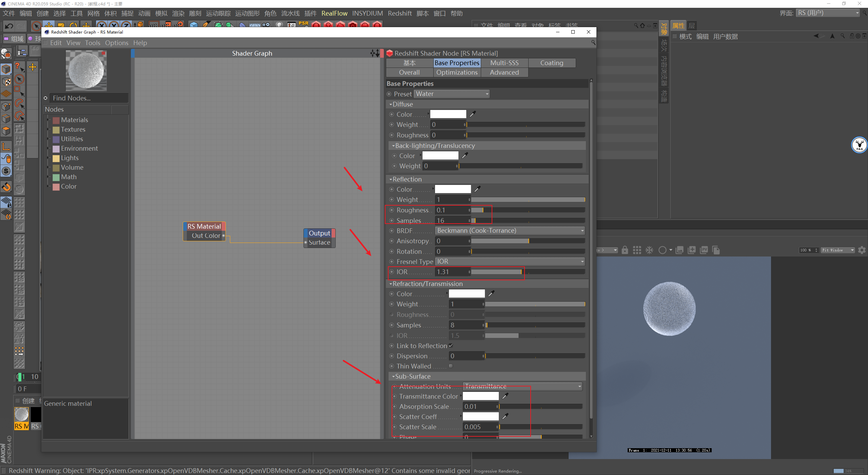The width and height of the screenshot is (868, 475).
Task: Switch to the Multi-SSS tab
Action: (x=504, y=63)
